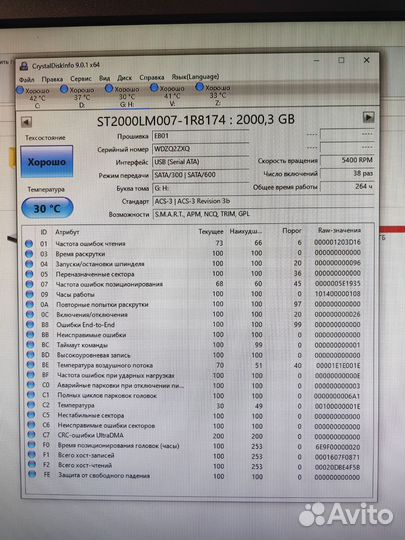
Task: Select raw value 000001203D16
Action: [337, 242]
